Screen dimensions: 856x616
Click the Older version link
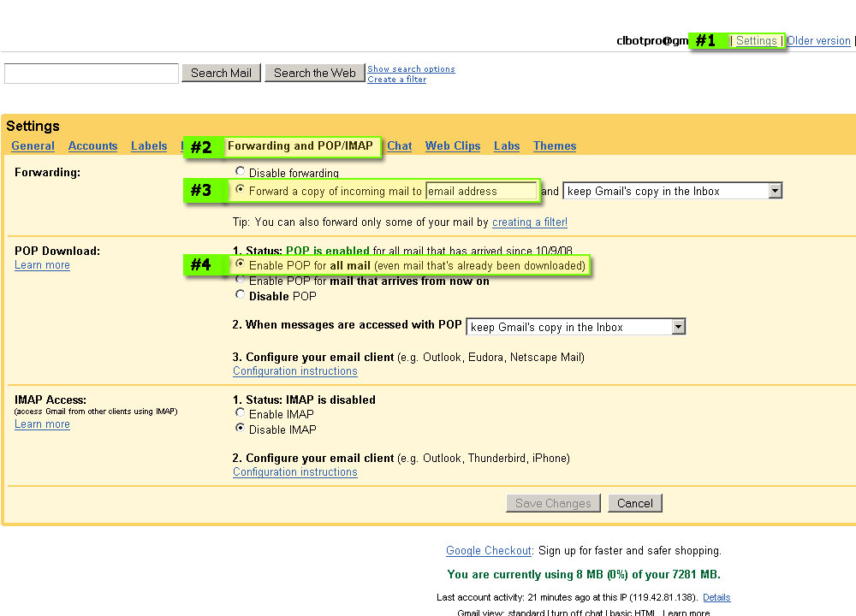818,41
